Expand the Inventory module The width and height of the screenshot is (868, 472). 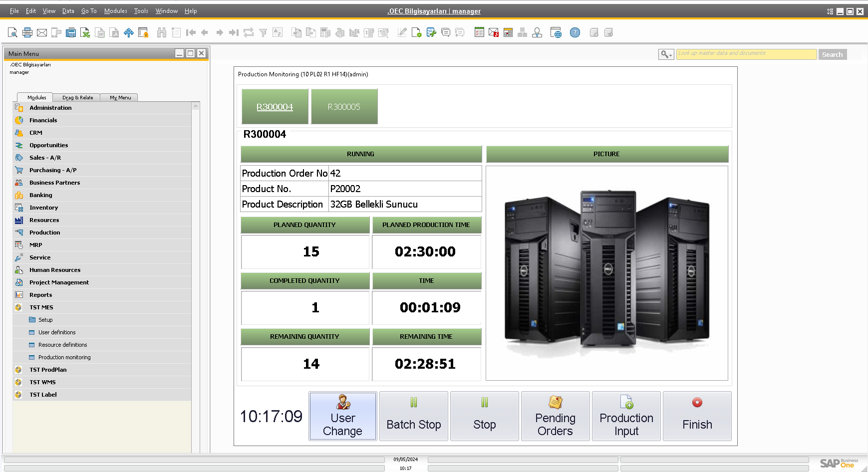point(43,208)
